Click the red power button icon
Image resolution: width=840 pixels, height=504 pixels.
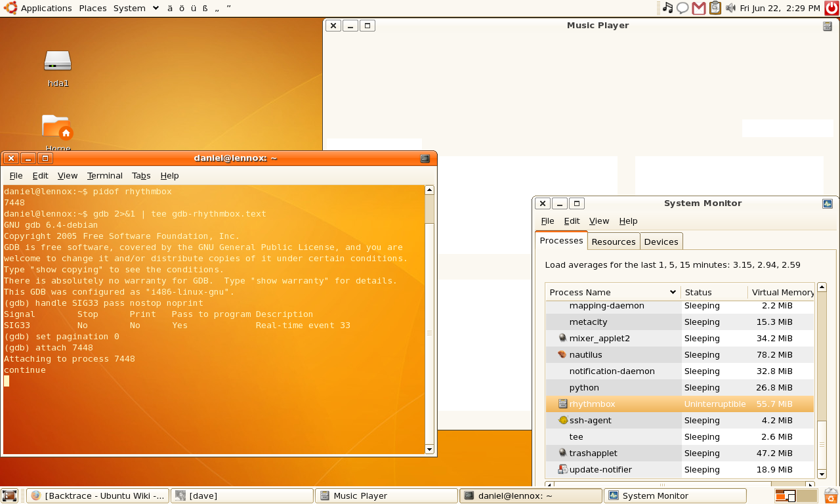tap(831, 8)
